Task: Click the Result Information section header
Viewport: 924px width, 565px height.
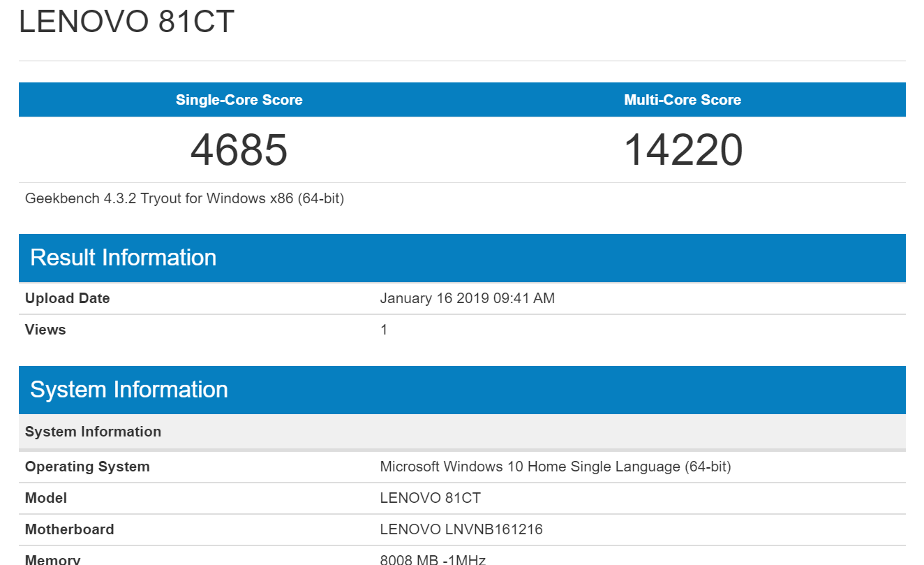Action: pyautogui.click(x=123, y=258)
